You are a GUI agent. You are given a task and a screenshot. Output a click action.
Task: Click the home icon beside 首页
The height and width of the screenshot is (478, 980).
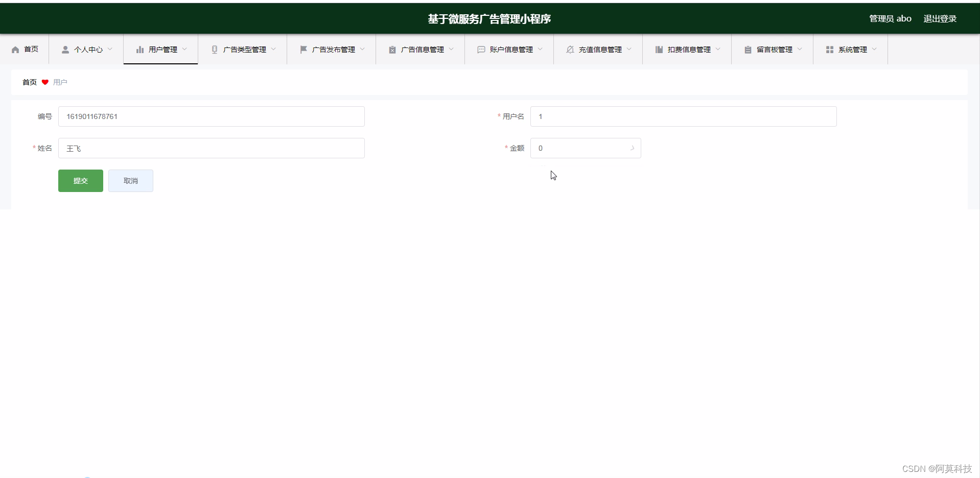(x=14, y=50)
